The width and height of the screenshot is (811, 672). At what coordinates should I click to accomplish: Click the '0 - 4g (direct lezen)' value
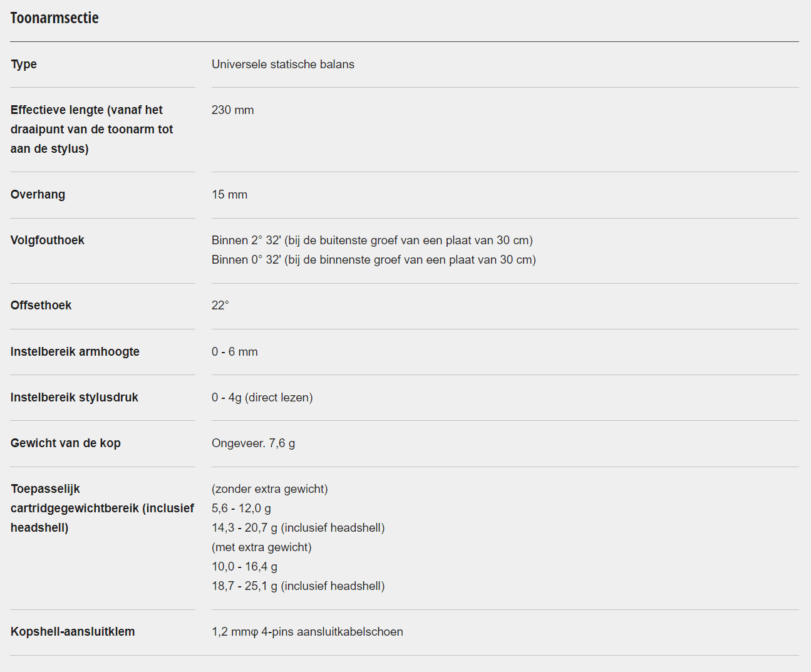point(262,397)
